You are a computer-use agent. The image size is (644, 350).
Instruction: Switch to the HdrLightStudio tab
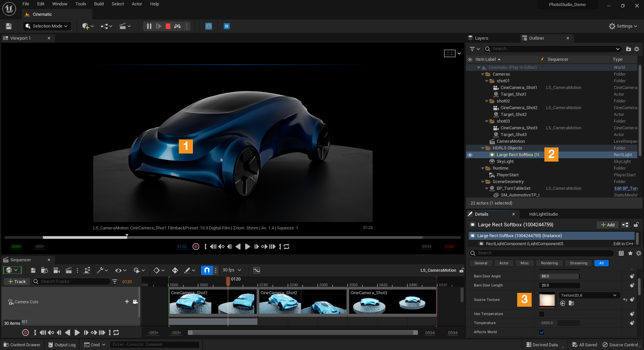point(543,214)
